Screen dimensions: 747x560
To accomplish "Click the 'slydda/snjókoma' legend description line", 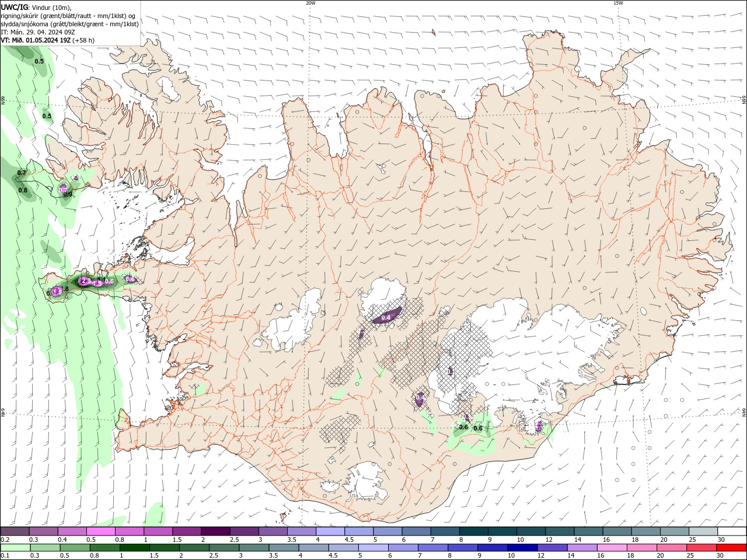I will 70,24.
